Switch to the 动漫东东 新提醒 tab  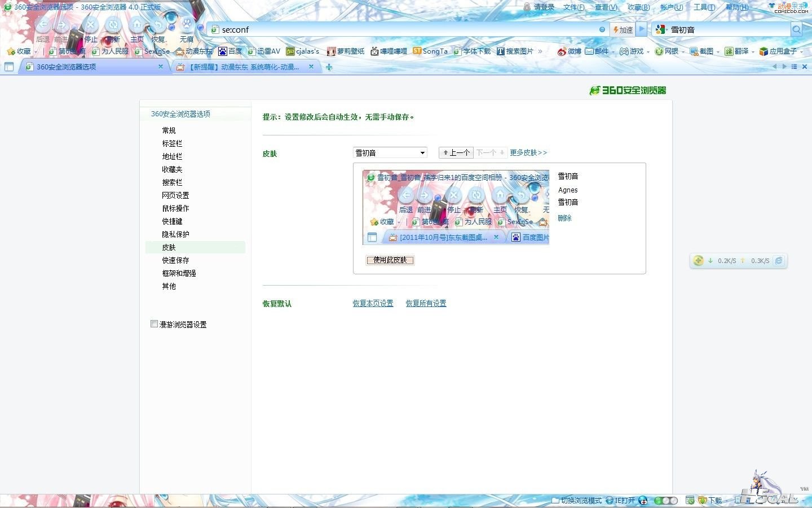[245, 67]
